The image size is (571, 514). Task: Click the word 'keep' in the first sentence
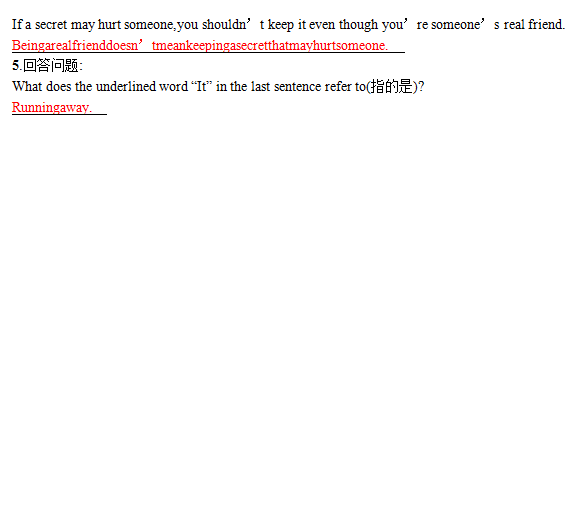point(281,25)
